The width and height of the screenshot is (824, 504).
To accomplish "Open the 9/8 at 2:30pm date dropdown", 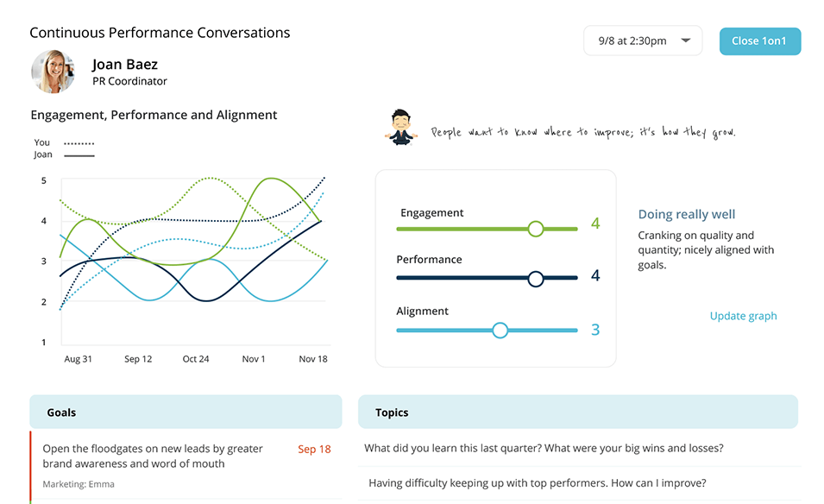I will coord(643,41).
